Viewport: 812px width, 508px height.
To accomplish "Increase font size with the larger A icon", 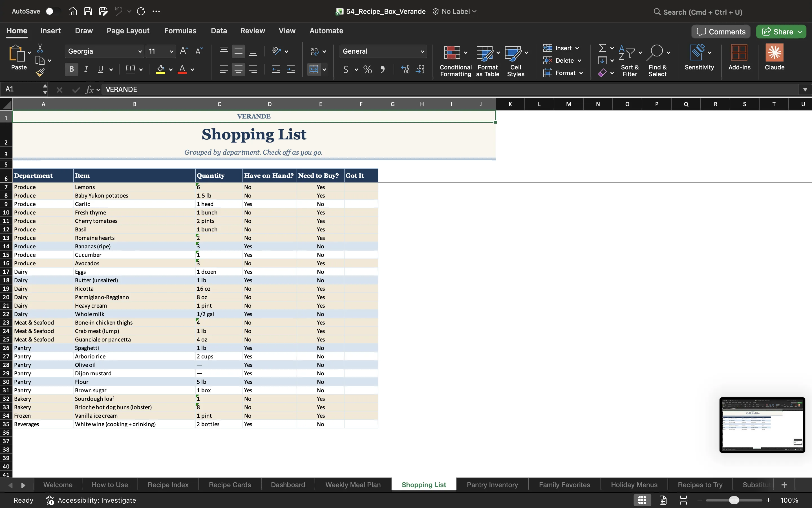I will tap(184, 51).
